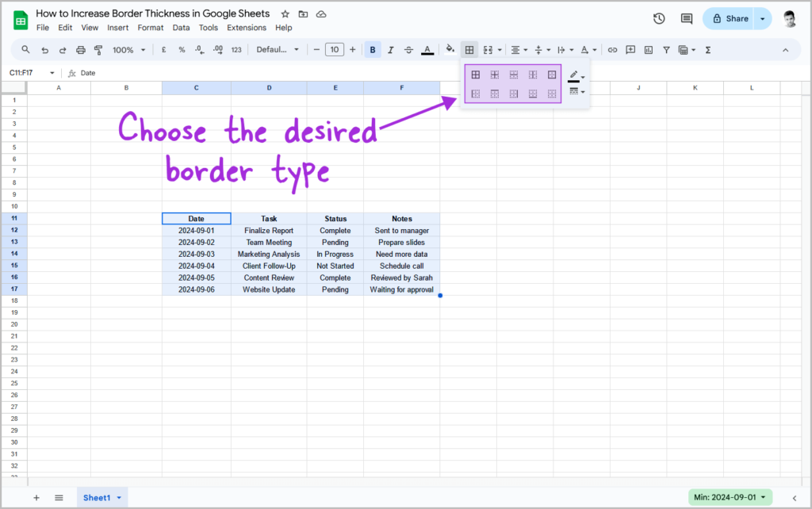The width and height of the screenshot is (812, 509).
Task: Apply the Inner borders option
Action: coord(495,75)
